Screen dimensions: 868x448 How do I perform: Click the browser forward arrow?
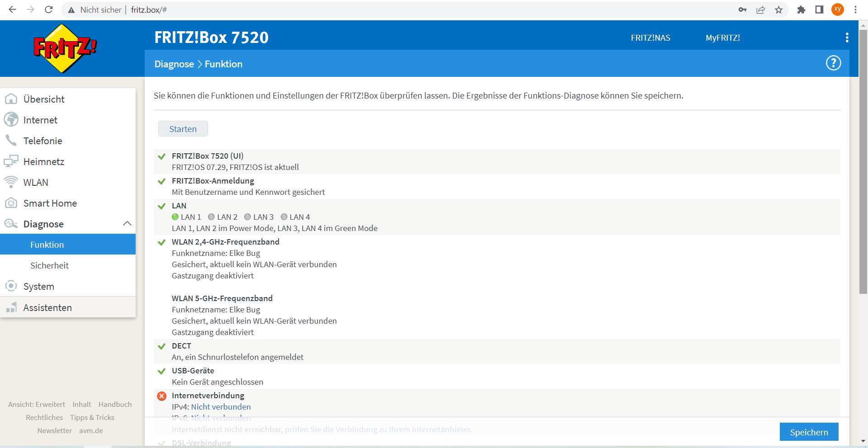[30, 9]
